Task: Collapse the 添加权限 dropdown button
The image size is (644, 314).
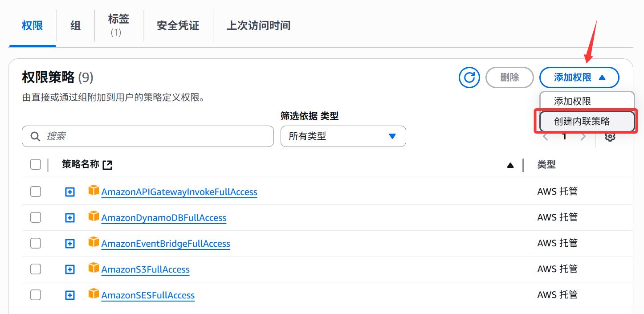Action: [579, 77]
